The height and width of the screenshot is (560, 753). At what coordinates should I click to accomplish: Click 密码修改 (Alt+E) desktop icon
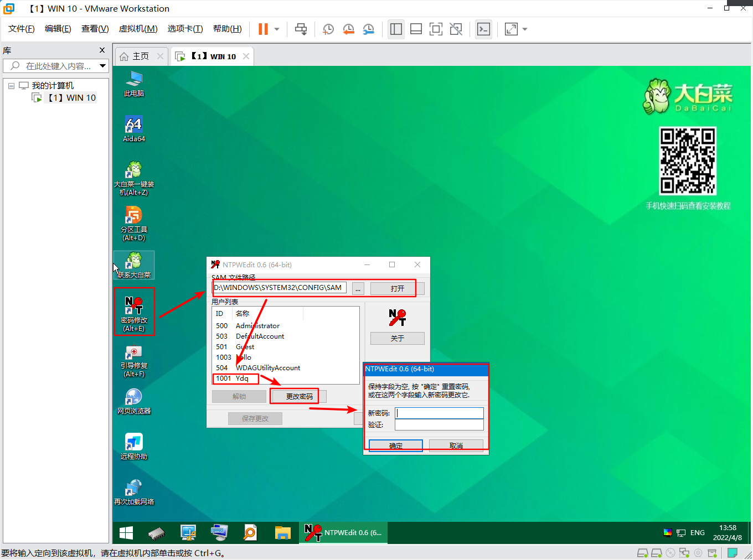(133, 313)
